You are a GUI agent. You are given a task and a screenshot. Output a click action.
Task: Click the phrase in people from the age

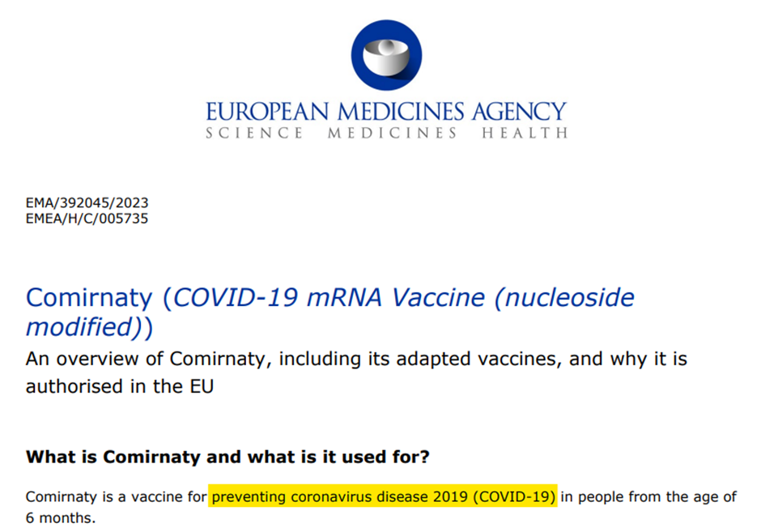(x=648, y=496)
